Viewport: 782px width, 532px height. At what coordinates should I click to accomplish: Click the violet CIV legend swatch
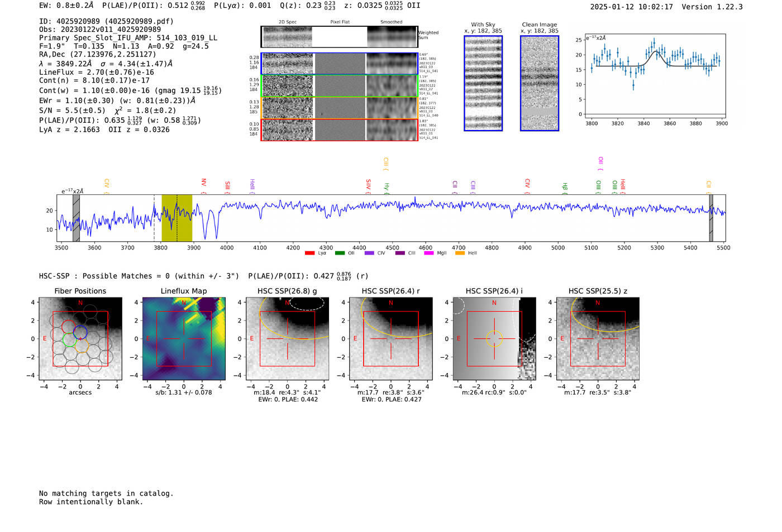point(369,253)
